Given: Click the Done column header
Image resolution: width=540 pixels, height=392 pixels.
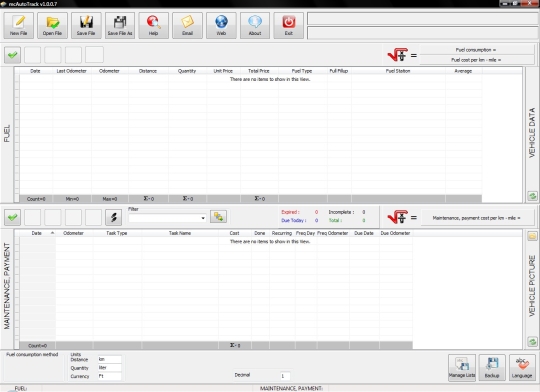Looking at the screenshot, I should coord(260,233).
